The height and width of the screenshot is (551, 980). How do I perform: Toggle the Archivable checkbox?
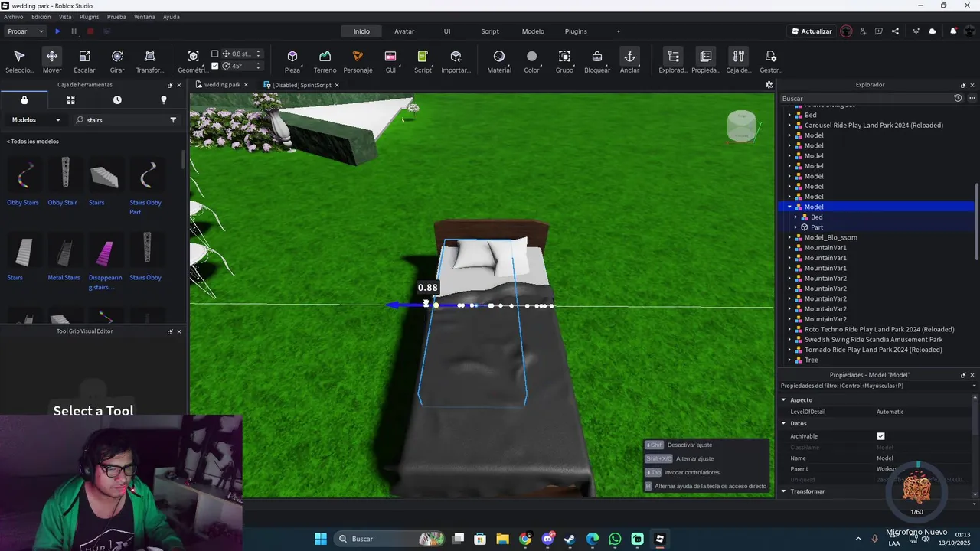[x=880, y=436]
